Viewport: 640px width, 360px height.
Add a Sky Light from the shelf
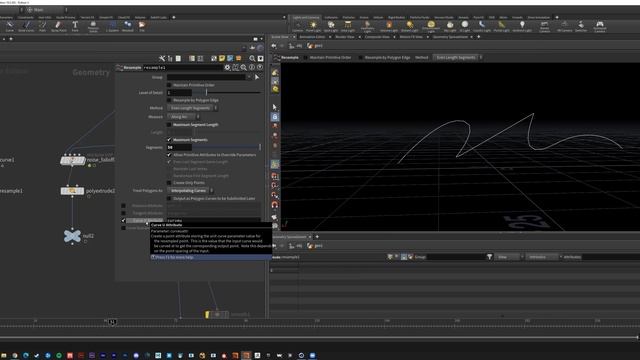pos(450,27)
